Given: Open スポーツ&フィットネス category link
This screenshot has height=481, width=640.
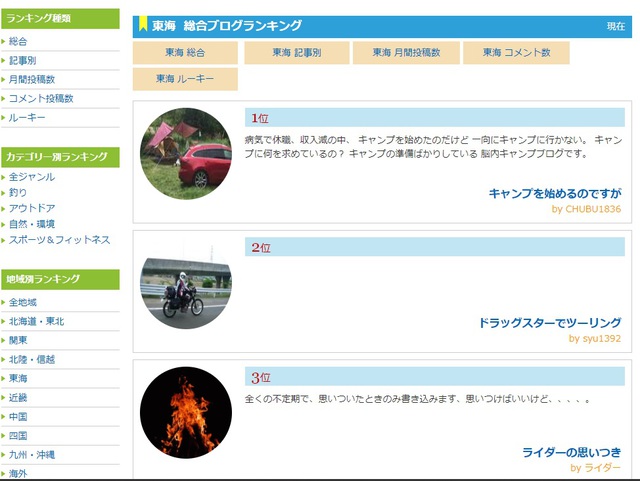Looking at the screenshot, I should (x=60, y=240).
